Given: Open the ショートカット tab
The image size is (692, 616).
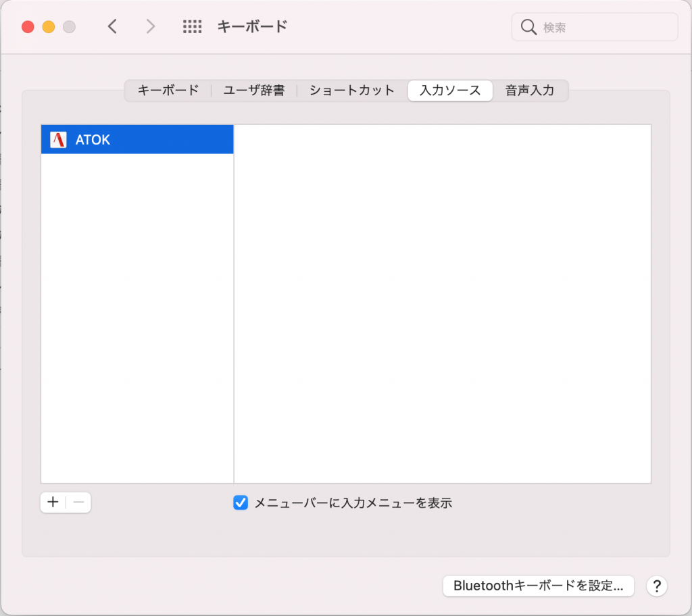Looking at the screenshot, I should [351, 91].
